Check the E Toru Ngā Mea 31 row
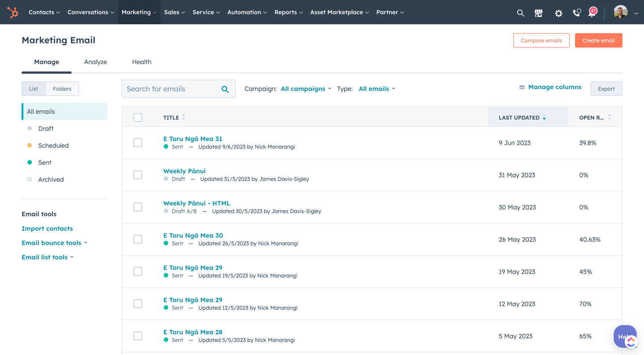 tap(138, 142)
